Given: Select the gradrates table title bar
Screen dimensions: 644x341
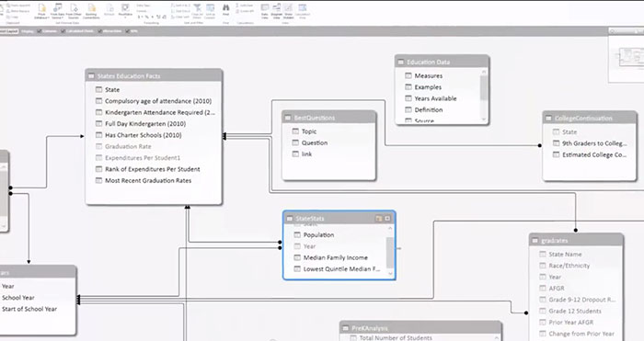Looking at the screenshot, I should pos(576,241).
